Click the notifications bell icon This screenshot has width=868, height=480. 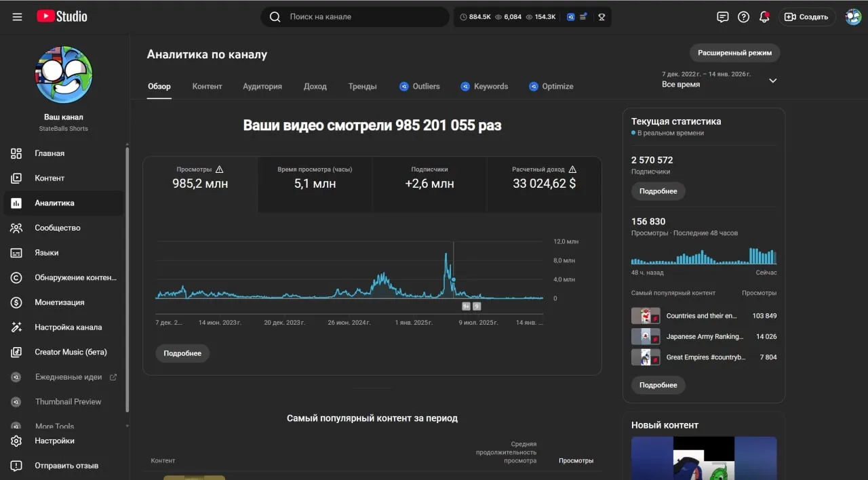(764, 17)
